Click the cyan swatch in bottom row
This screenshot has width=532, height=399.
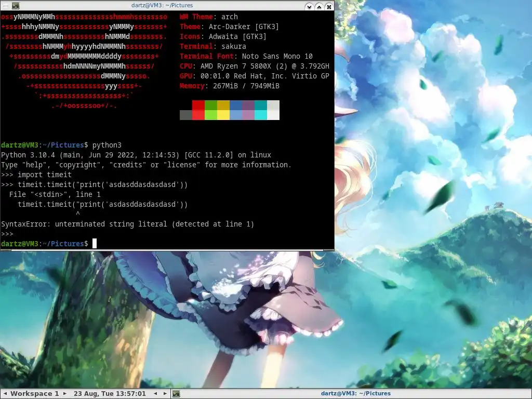[261, 115]
